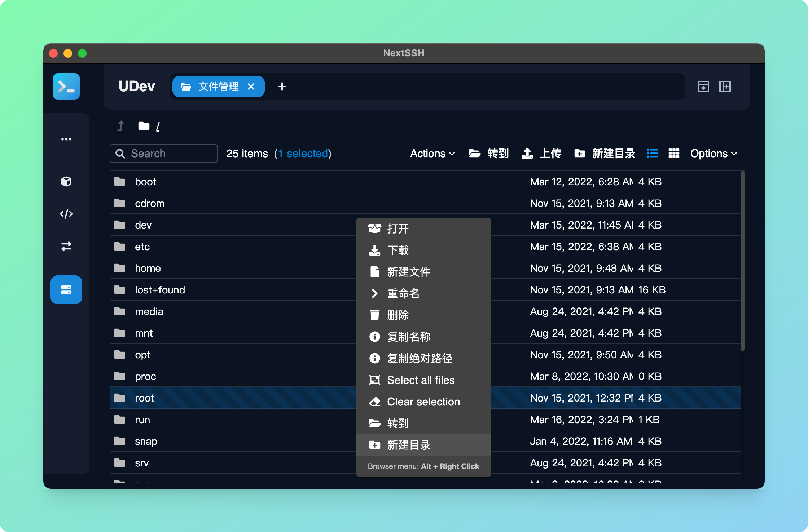
Task: Select 删除 from the context menu
Action: pos(398,315)
